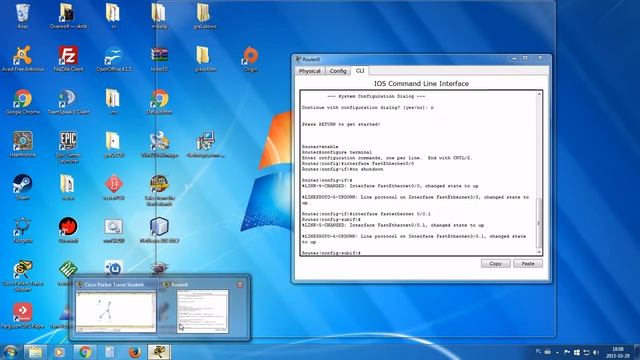Click the volume speaker tray icon
This screenshot has width=640, height=360.
(x=596, y=352)
